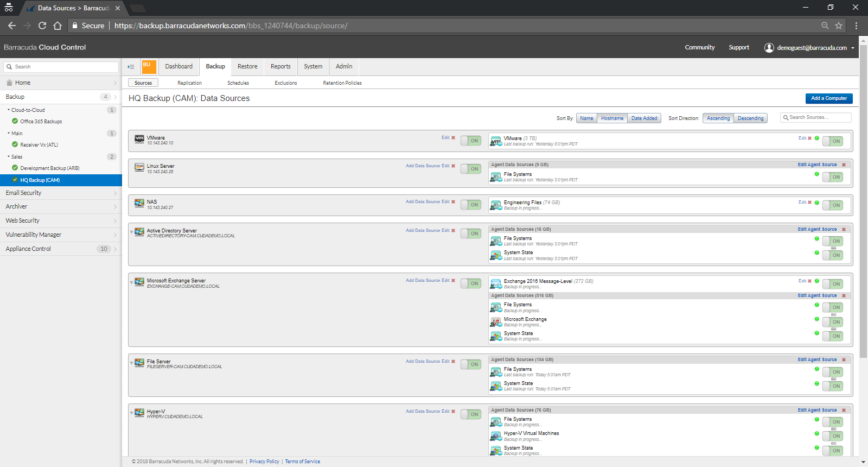Image resolution: width=868 pixels, height=467 pixels.
Task: Click the Linux Server computer icon
Action: point(139,167)
